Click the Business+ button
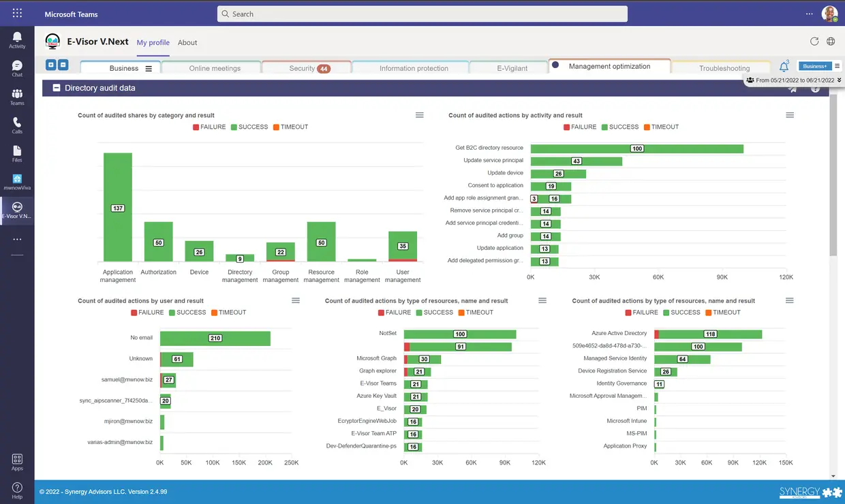This screenshot has height=504, width=845. click(x=815, y=66)
